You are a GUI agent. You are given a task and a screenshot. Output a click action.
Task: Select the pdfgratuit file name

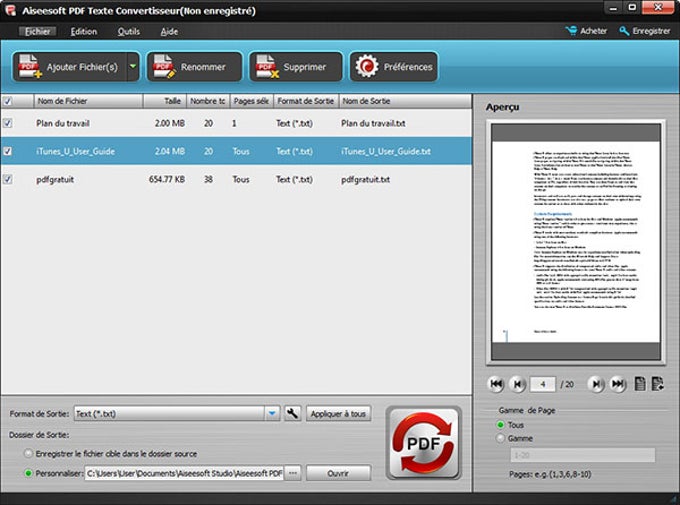pyautogui.click(x=55, y=180)
